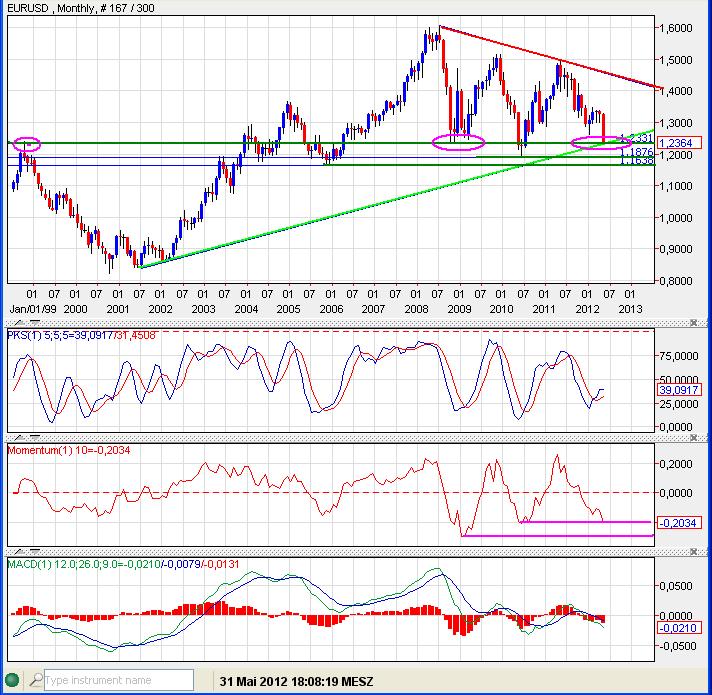Viewport: 712px width, 695px height.
Task: Click the 0,2000 level on Momentum axis
Action: click(x=676, y=463)
